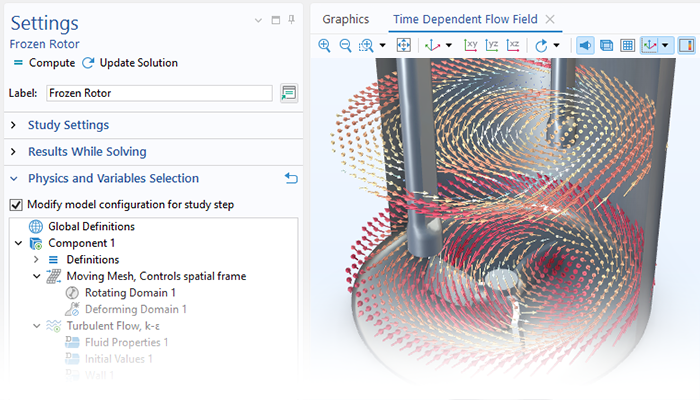
Task: Switch to the Graphics tab
Action: (x=346, y=19)
